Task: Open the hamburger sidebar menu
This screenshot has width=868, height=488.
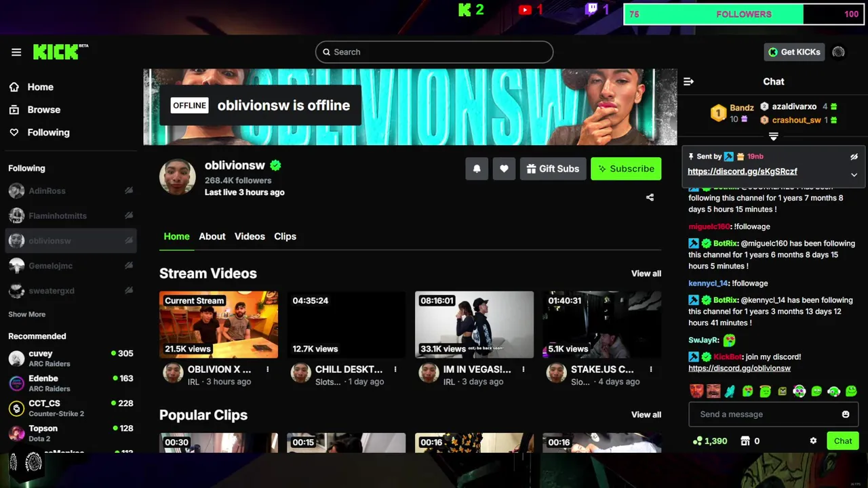Action: coord(16,52)
